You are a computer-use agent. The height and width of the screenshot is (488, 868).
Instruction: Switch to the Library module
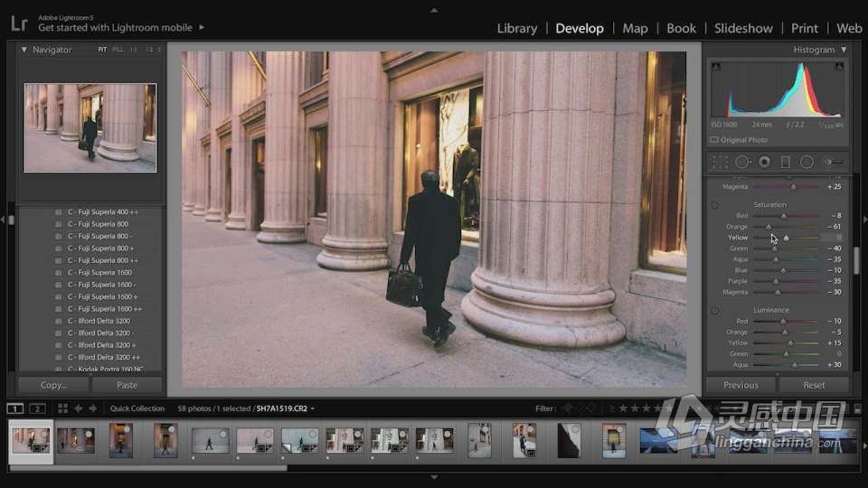click(517, 28)
